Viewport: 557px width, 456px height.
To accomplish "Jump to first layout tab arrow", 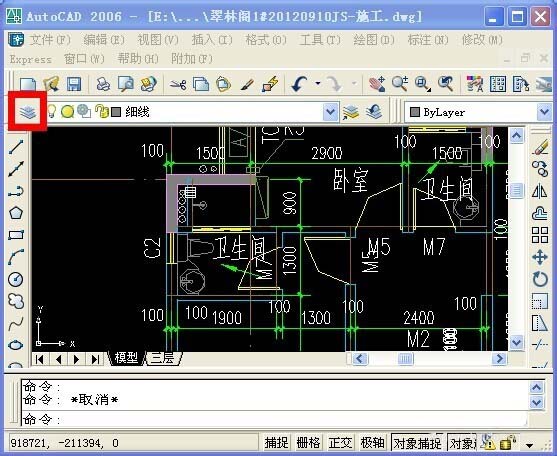I will tap(40, 359).
